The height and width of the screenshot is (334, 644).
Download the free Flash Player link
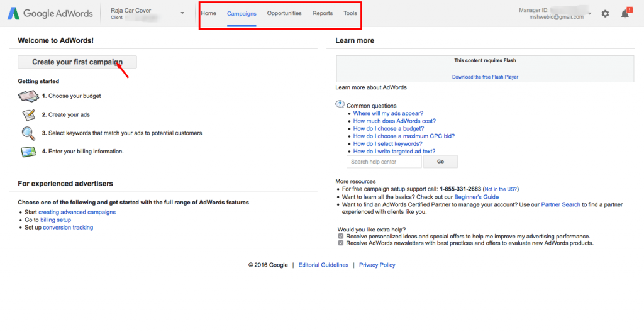pos(485,77)
